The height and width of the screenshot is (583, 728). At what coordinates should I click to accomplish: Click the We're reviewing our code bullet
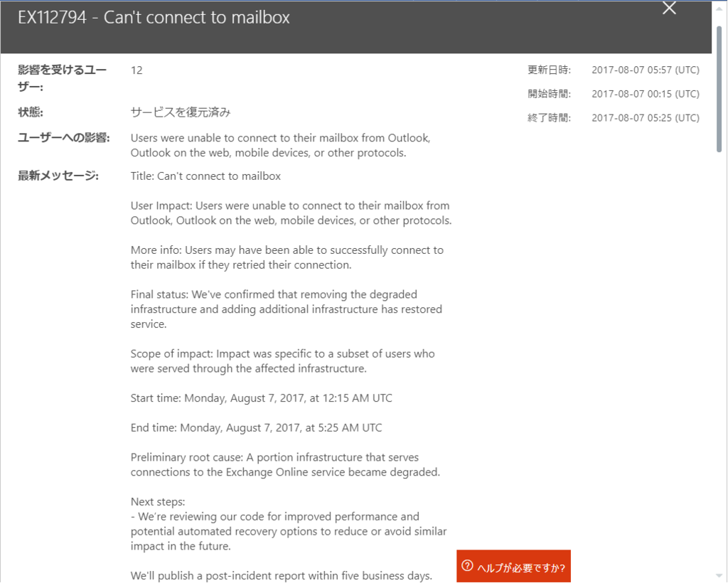pos(289,532)
